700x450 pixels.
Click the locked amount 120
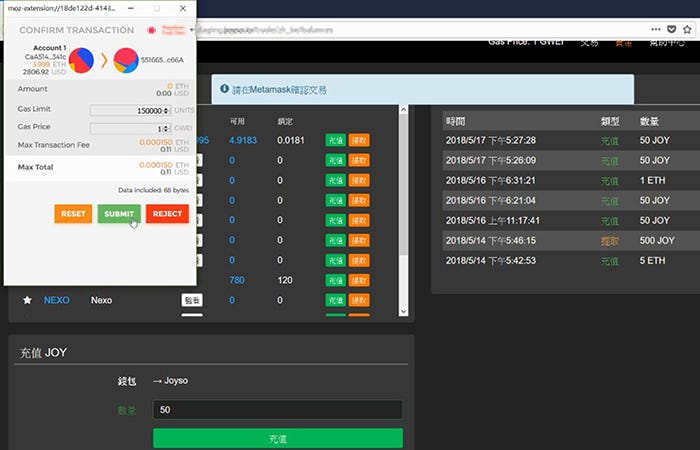(285, 280)
